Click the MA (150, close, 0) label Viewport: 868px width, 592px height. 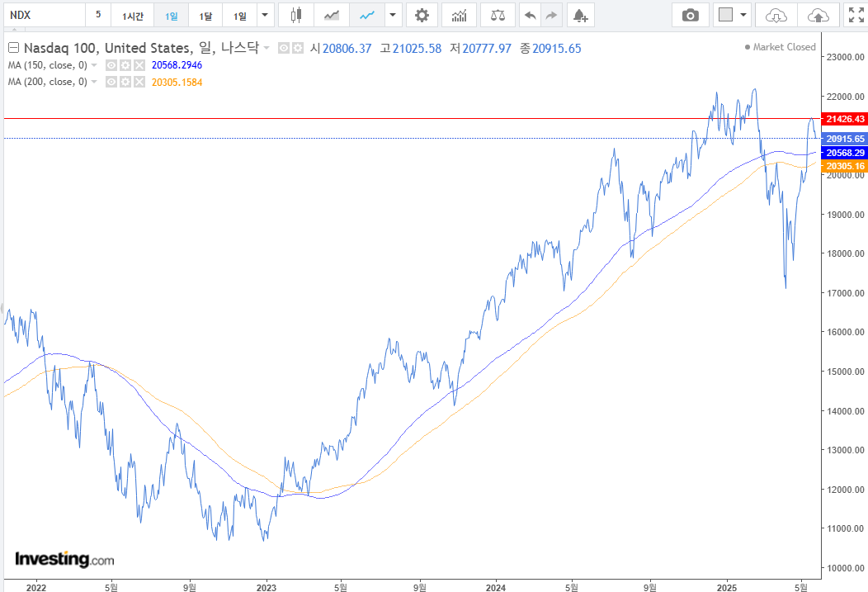pos(48,65)
